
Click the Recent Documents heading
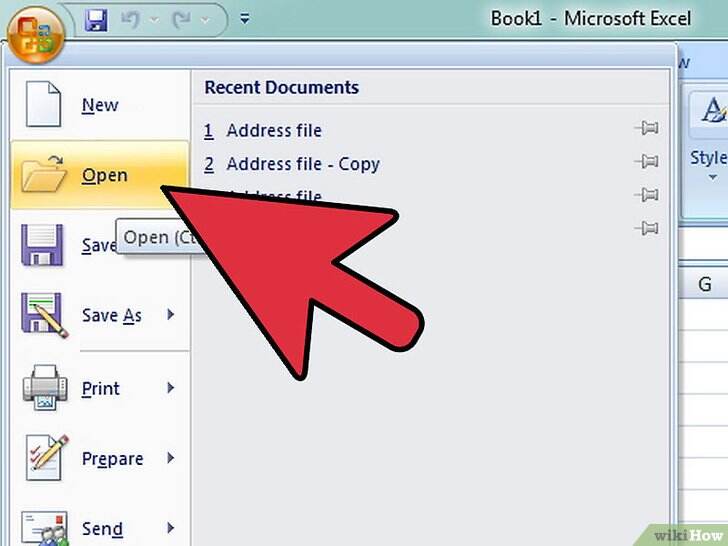pos(281,87)
